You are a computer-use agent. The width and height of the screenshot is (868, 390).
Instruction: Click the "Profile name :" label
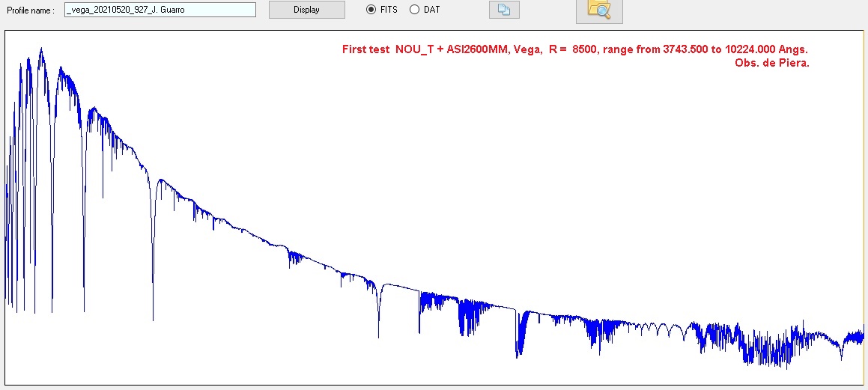[31, 10]
